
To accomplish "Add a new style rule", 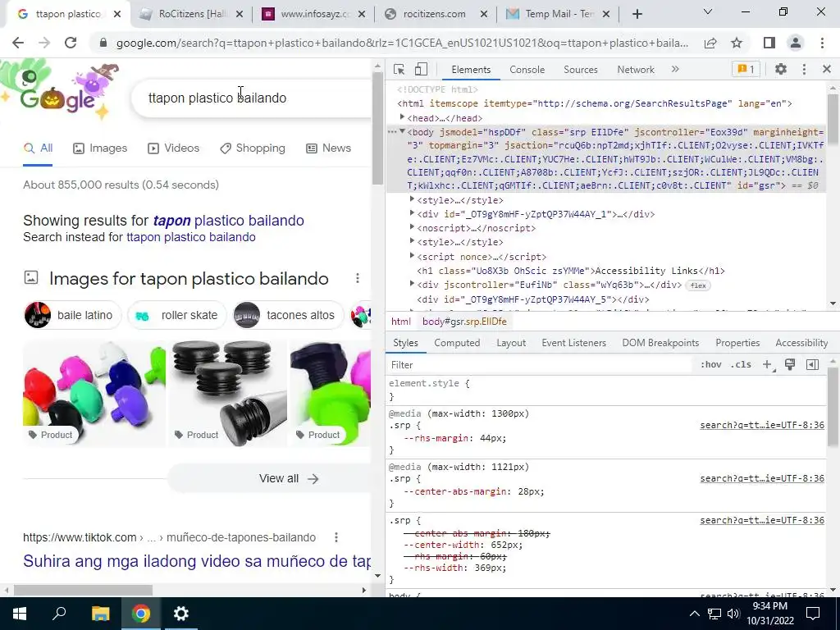I will tap(768, 365).
